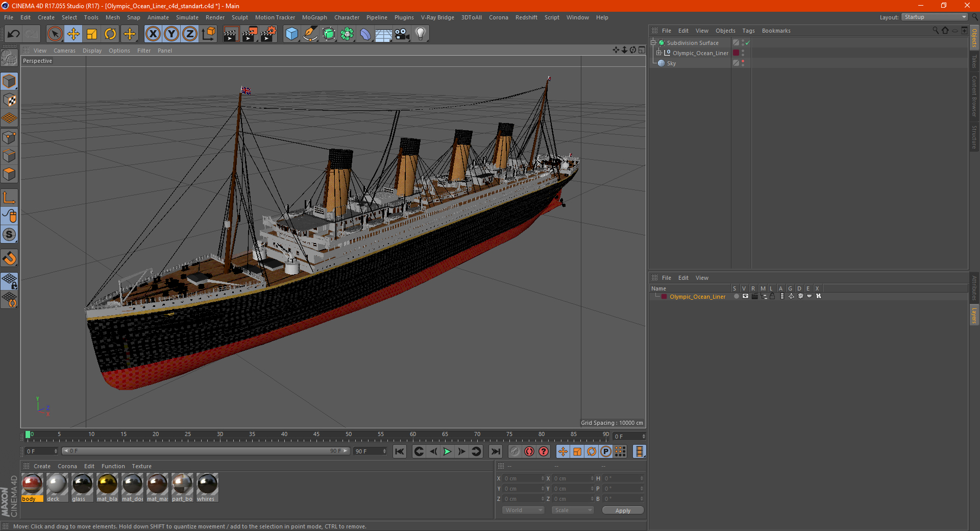980x531 pixels.
Task: Open material manager Texture menu
Action: click(x=141, y=466)
